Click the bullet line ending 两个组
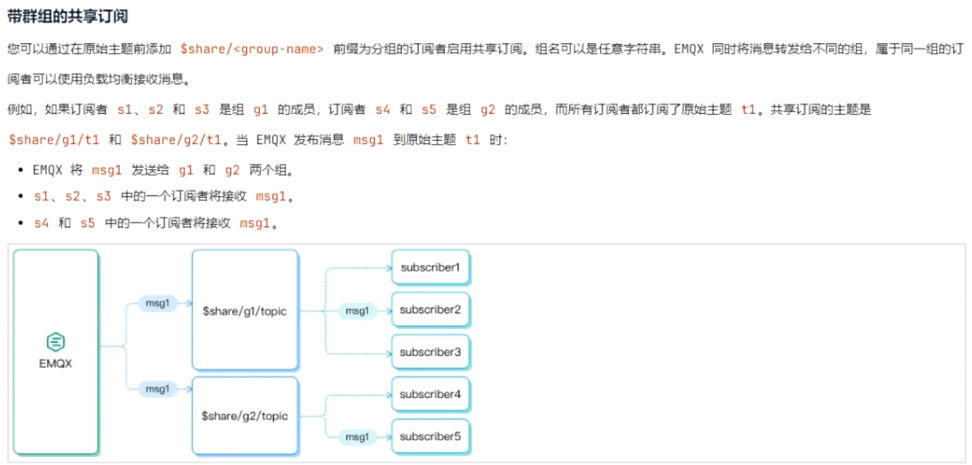This screenshot has height=465, width=972. (x=163, y=169)
